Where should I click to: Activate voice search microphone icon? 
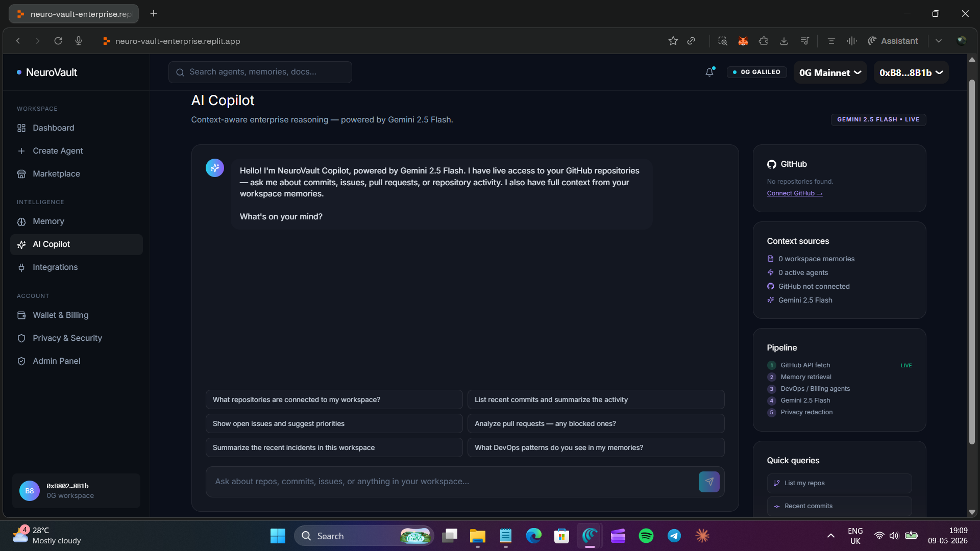(x=79, y=41)
